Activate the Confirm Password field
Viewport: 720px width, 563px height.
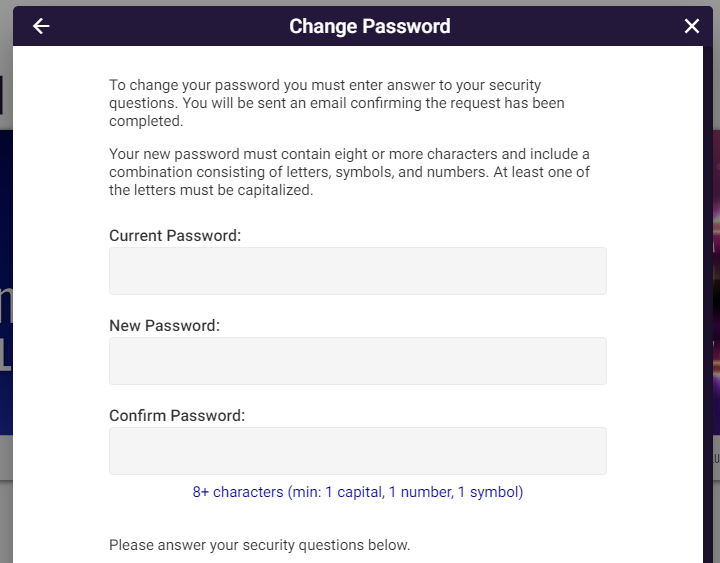(358, 451)
